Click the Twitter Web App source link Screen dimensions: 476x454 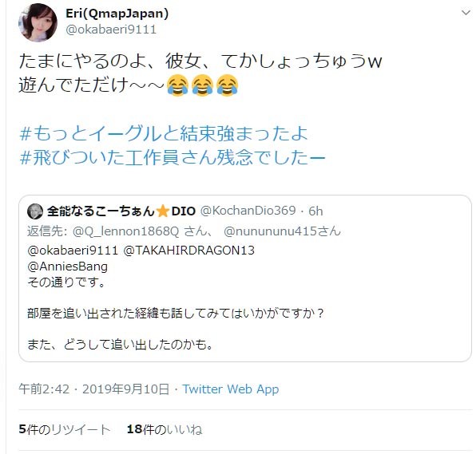click(230, 389)
